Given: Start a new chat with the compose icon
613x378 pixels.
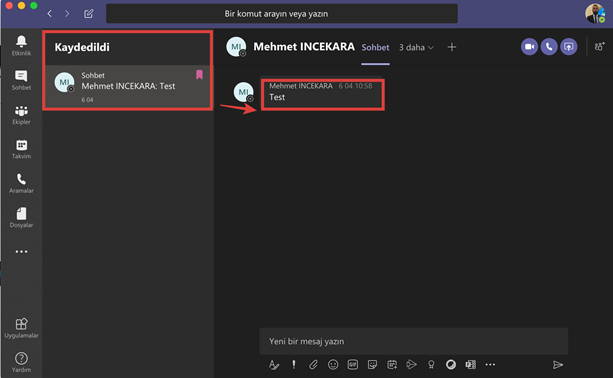Looking at the screenshot, I should coord(89,14).
